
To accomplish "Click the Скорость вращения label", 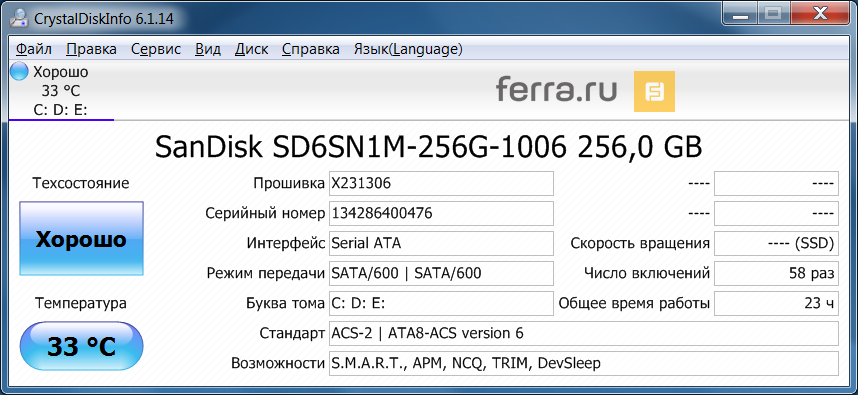I will pyautogui.click(x=640, y=243).
